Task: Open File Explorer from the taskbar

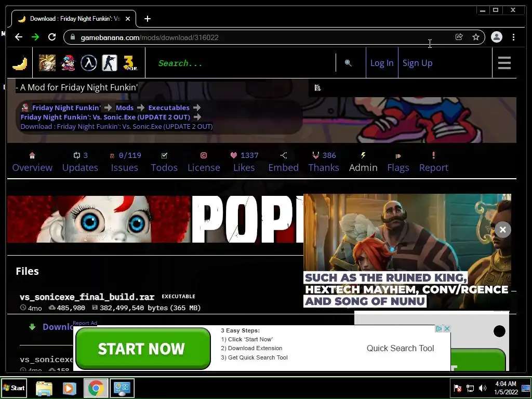Action: tap(44, 388)
